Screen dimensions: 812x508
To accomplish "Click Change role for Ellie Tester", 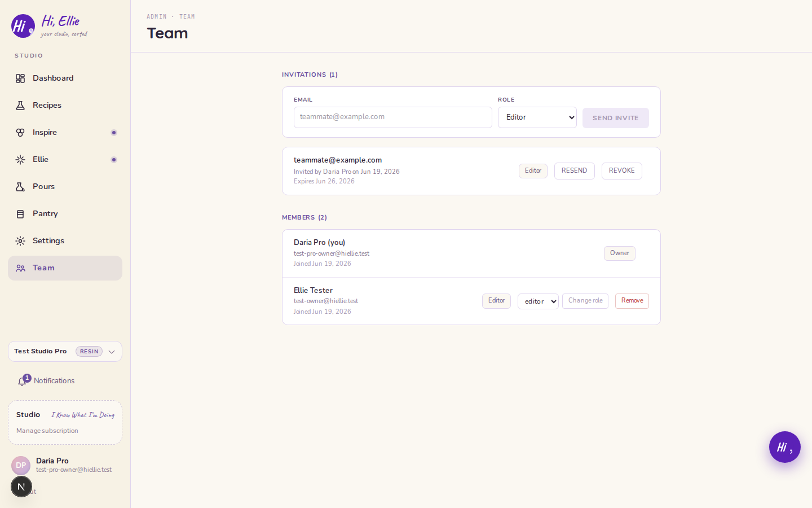I will tap(585, 301).
